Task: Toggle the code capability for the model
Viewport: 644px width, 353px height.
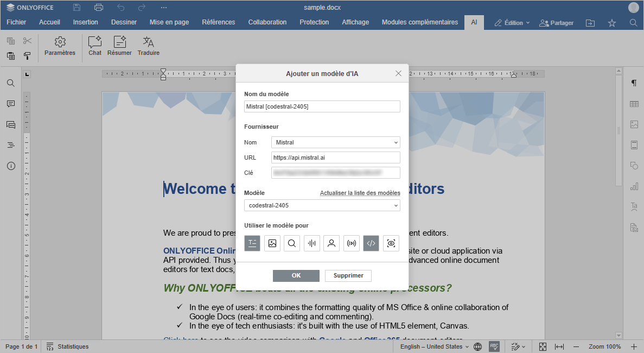Action: click(x=371, y=243)
